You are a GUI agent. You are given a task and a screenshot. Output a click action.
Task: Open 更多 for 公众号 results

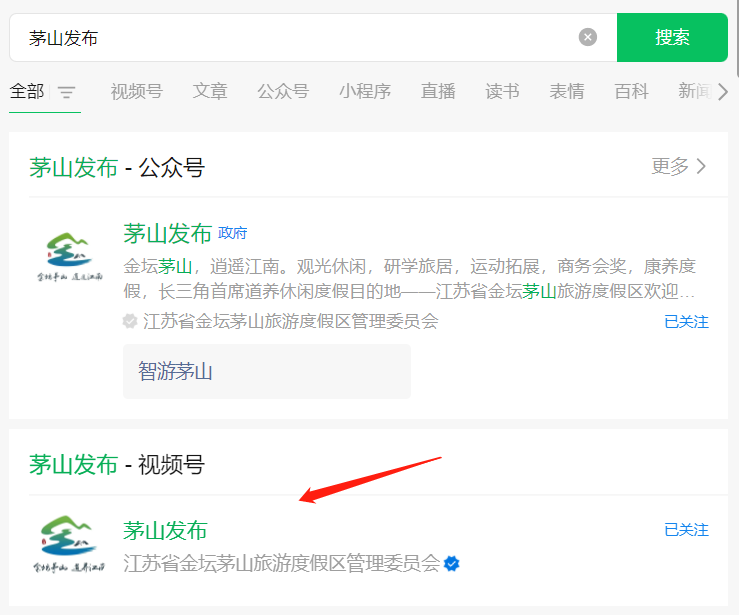pyautogui.click(x=679, y=166)
